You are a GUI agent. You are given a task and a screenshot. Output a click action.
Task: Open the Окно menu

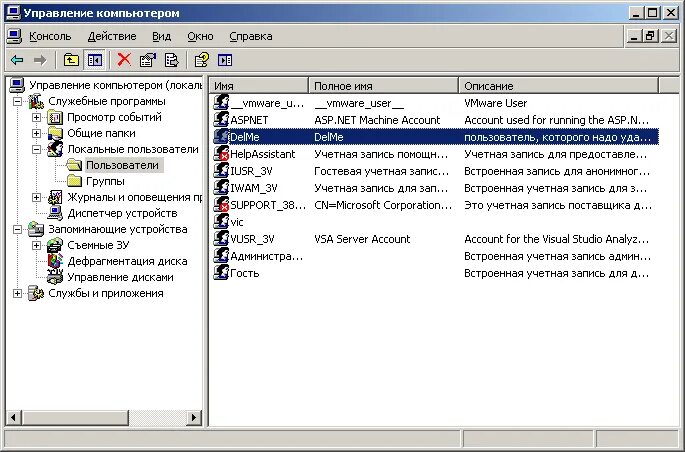point(200,36)
